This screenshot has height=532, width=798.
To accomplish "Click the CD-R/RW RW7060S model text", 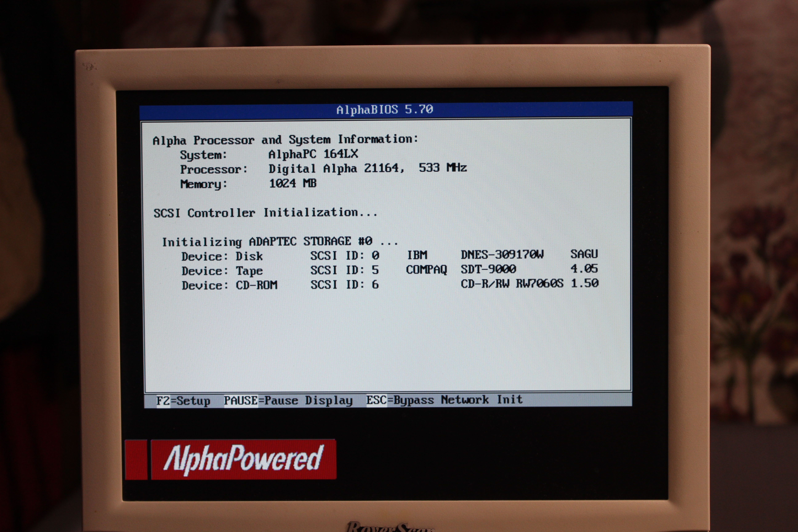I will [x=512, y=284].
